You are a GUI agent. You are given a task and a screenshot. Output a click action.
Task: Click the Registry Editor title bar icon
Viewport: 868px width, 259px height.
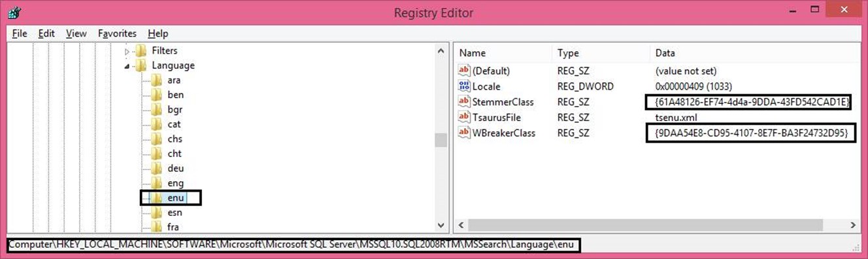point(14,12)
